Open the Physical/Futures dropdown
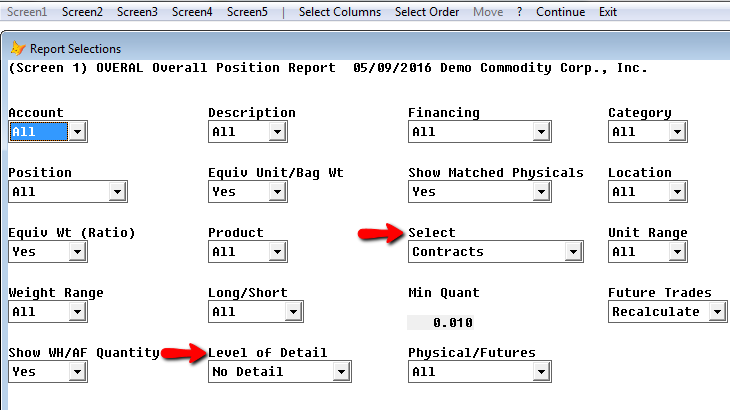 coord(541,372)
